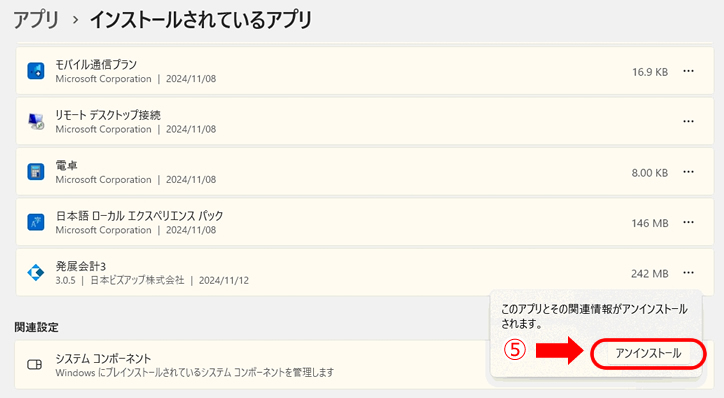Image resolution: width=724 pixels, height=398 pixels.
Task: Open more options for リモート デスクトップ接続
Action: click(688, 121)
